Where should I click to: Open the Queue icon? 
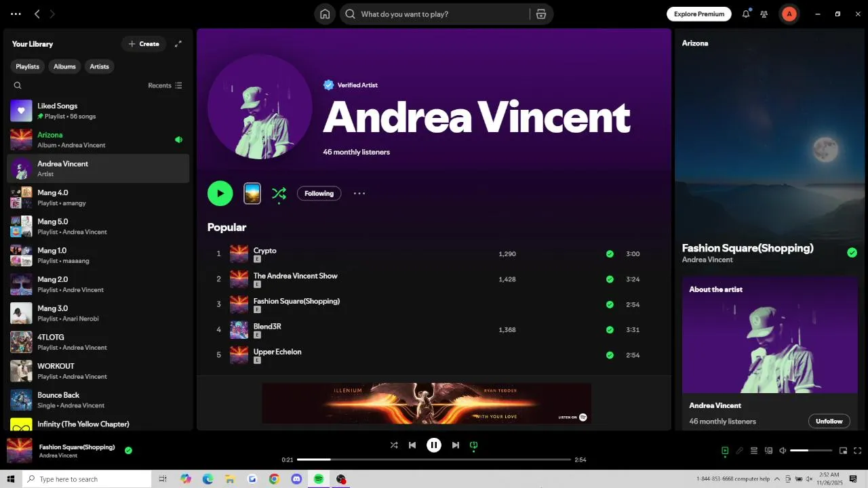754,451
